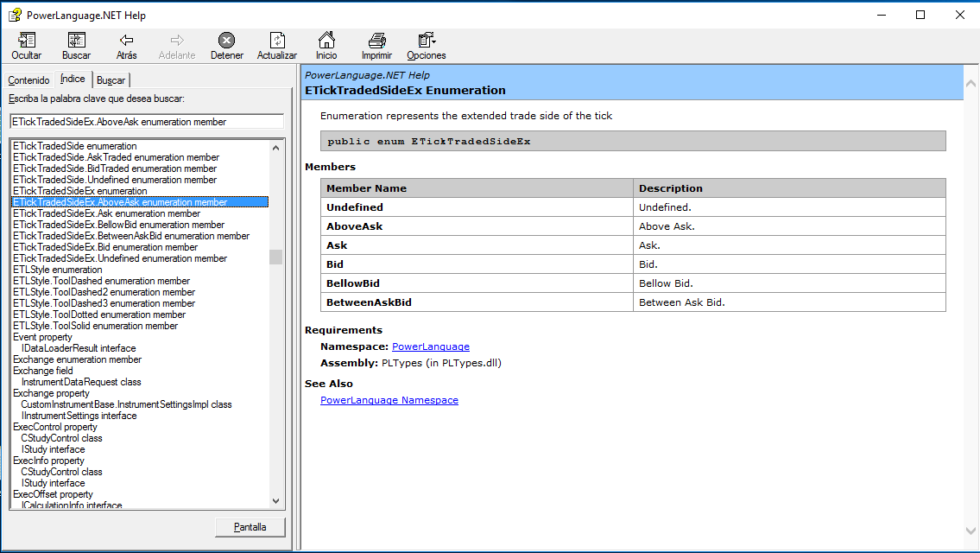Viewport: 980px width, 553px height.
Task: Select ExecControl property index entry
Action: pos(55,427)
